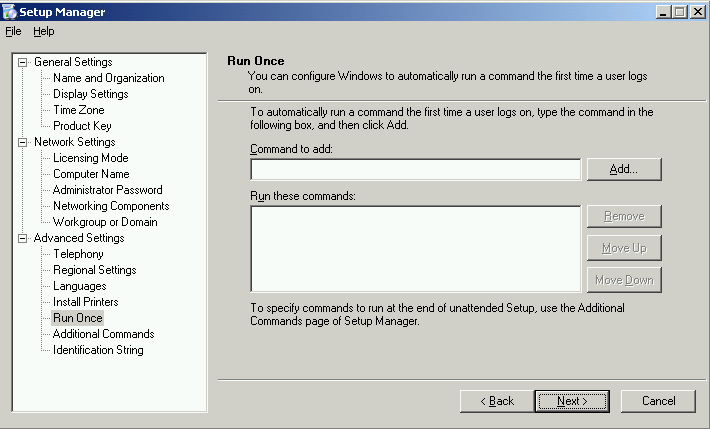Collapse the Advanced Settings tree node
Viewport: 710px width, 429px height.
click(24, 238)
